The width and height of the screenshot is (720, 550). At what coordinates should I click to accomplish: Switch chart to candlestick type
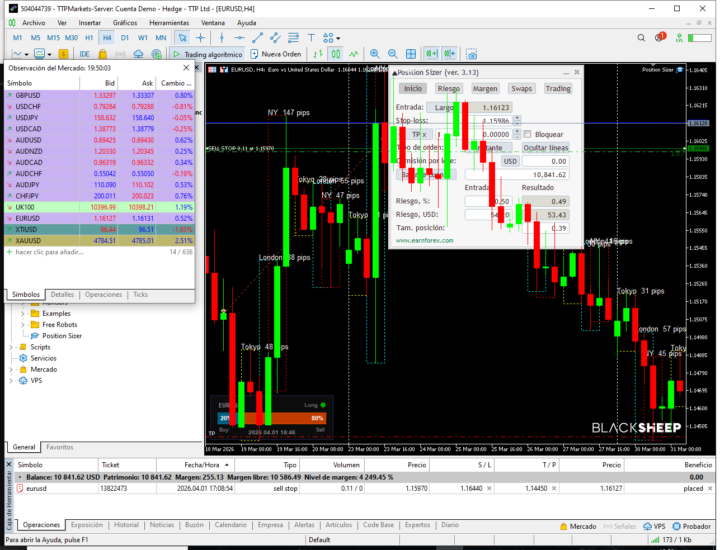tap(336, 54)
